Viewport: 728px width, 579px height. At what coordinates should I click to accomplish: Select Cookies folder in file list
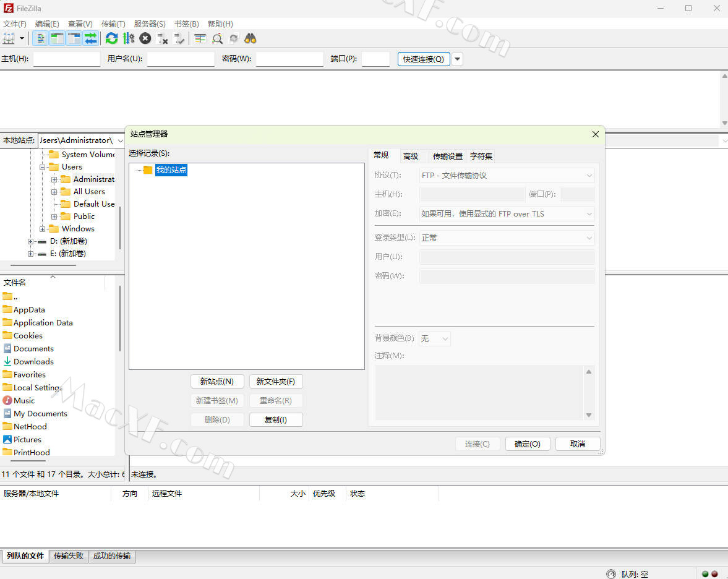tap(23, 335)
